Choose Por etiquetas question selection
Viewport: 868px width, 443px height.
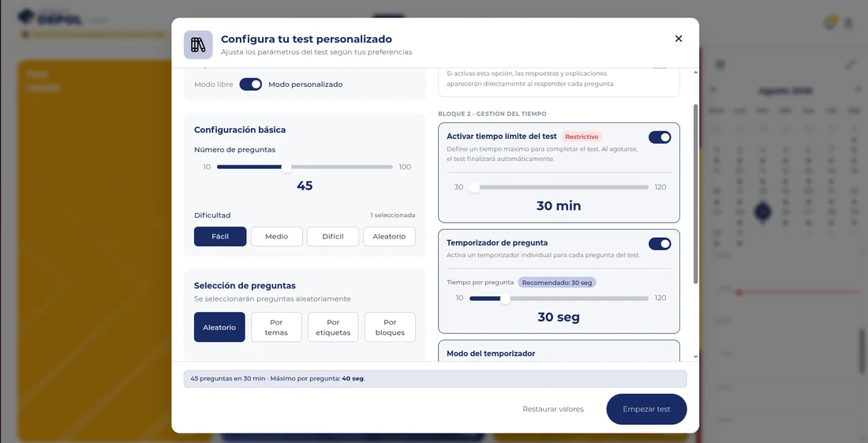tap(333, 327)
